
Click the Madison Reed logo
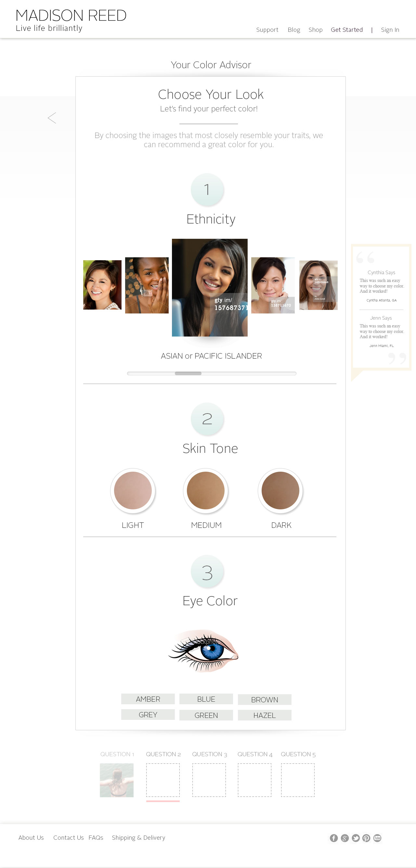[71, 20]
